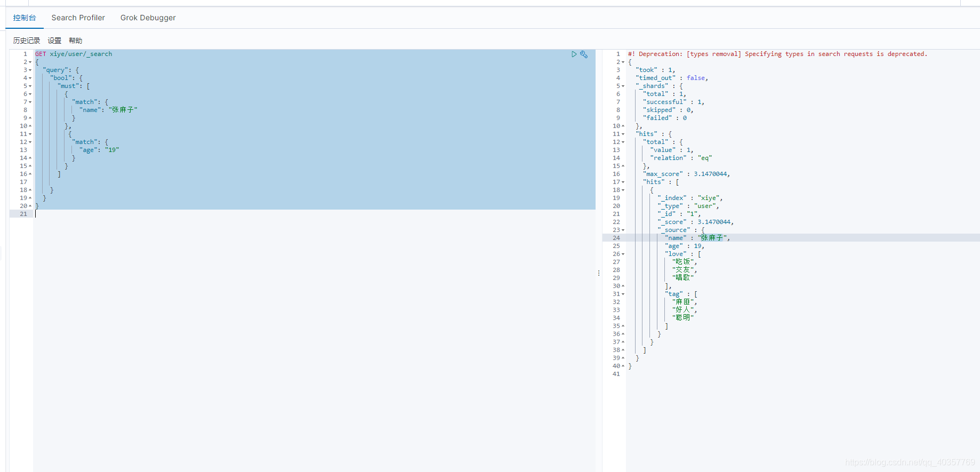Open 设置 settings

54,41
